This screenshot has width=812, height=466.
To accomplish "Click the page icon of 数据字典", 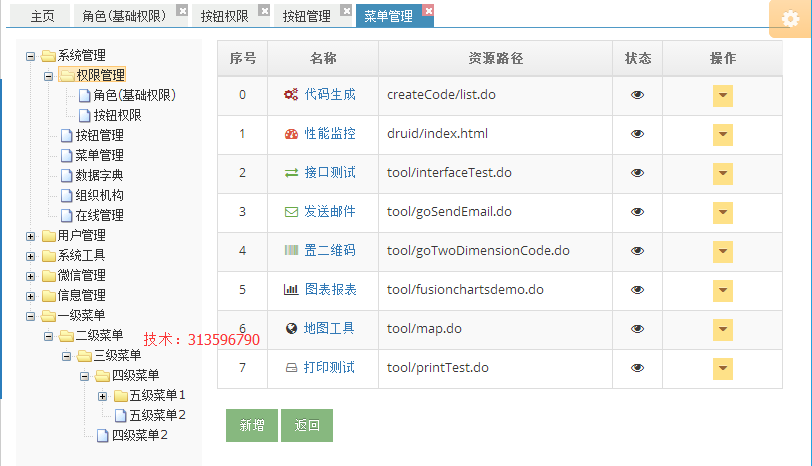I will point(66,176).
